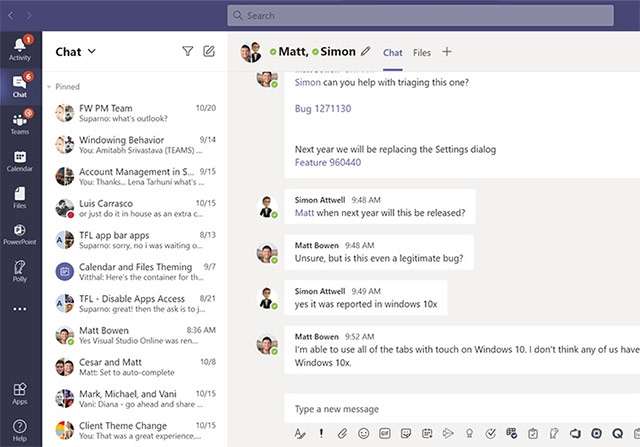640x447 pixels.
Task: Open the Activity feed in sidebar
Action: pyautogui.click(x=20, y=50)
